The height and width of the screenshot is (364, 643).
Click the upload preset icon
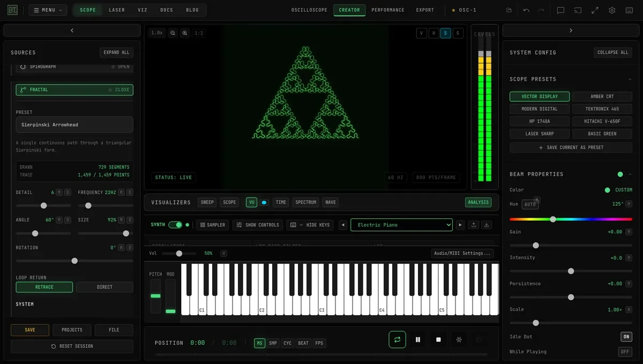474,225
